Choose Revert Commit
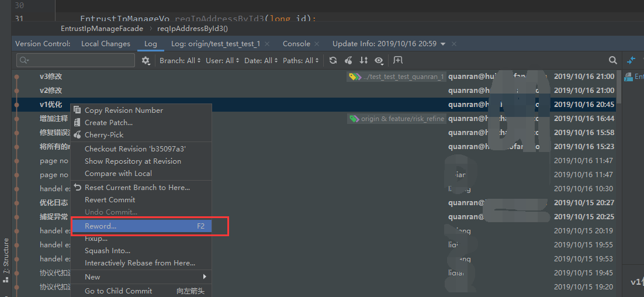 coord(141,199)
